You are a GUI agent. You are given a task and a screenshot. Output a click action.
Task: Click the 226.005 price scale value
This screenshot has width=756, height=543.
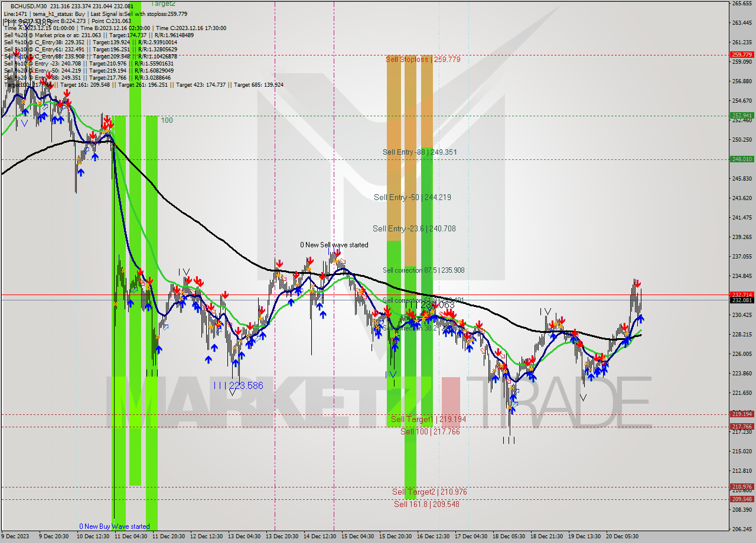(741, 354)
